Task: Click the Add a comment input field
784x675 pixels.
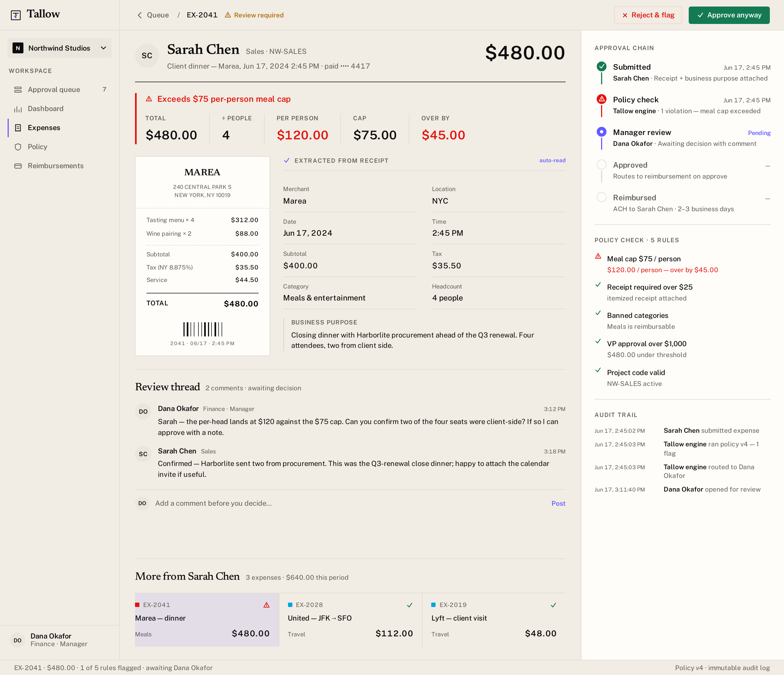Action: pos(350,504)
